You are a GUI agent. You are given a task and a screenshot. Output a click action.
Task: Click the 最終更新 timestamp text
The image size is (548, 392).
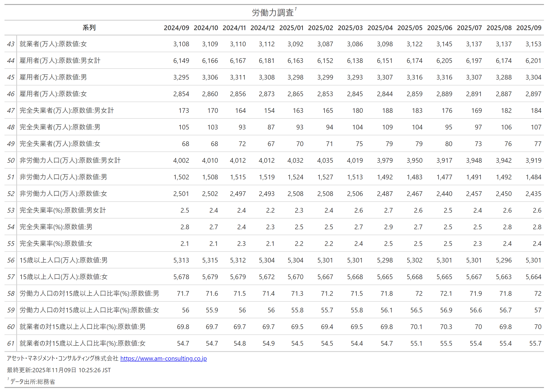(x=59, y=370)
